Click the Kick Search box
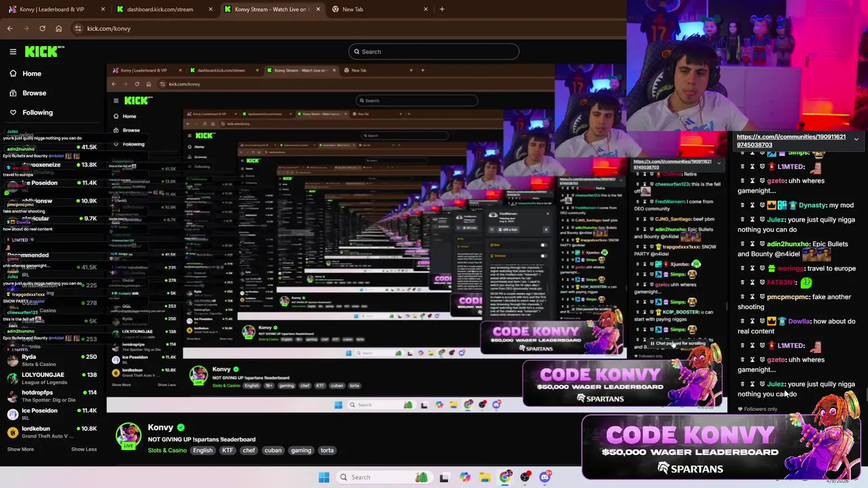This screenshot has height=488, width=868. (434, 52)
